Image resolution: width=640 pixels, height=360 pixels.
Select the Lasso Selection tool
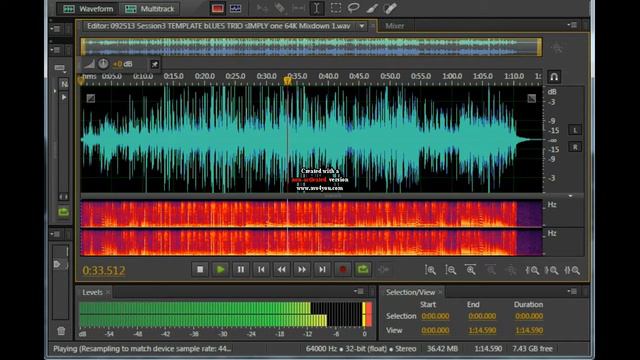pos(353,8)
